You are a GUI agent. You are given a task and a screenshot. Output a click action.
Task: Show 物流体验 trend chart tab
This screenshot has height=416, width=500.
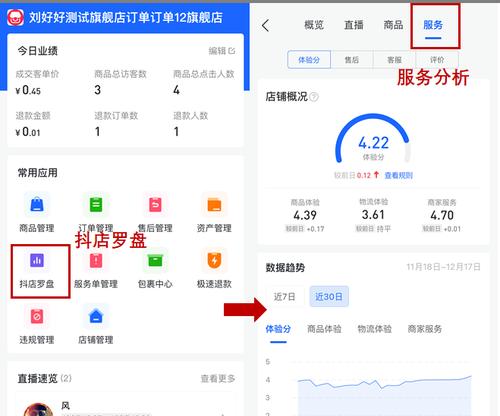(x=375, y=329)
